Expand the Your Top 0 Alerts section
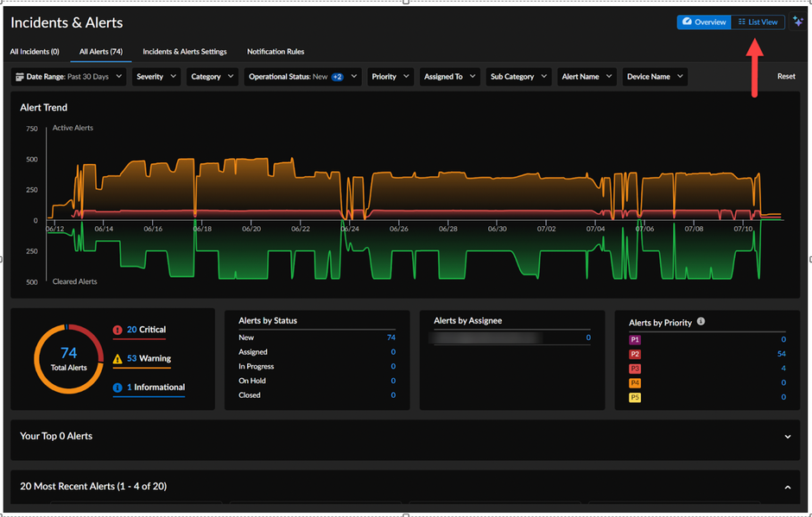Image resolution: width=812 pixels, height=517 pixels. pos(788,436)
